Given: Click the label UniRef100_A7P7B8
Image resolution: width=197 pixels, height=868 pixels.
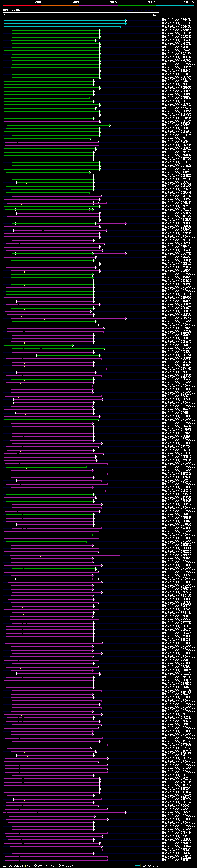Looking at the screenshot, I should [177, 240].
